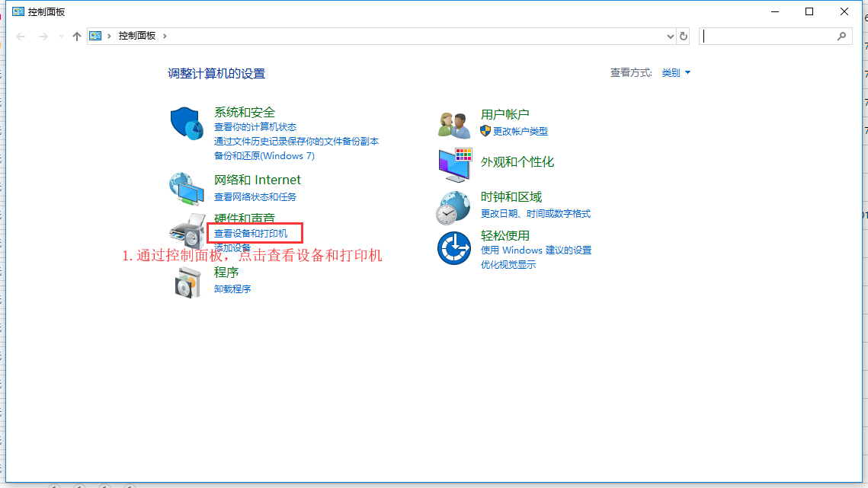This screenshot has width=868, height=488.
Task: Close the Control Panel window
Action: click(844, 11)
